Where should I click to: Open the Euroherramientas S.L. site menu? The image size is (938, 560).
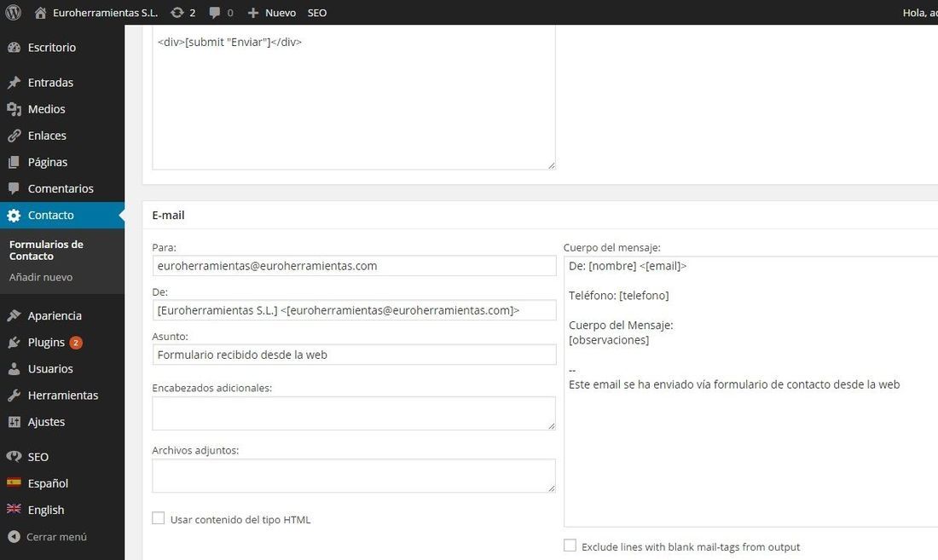(x=105, y=13)
